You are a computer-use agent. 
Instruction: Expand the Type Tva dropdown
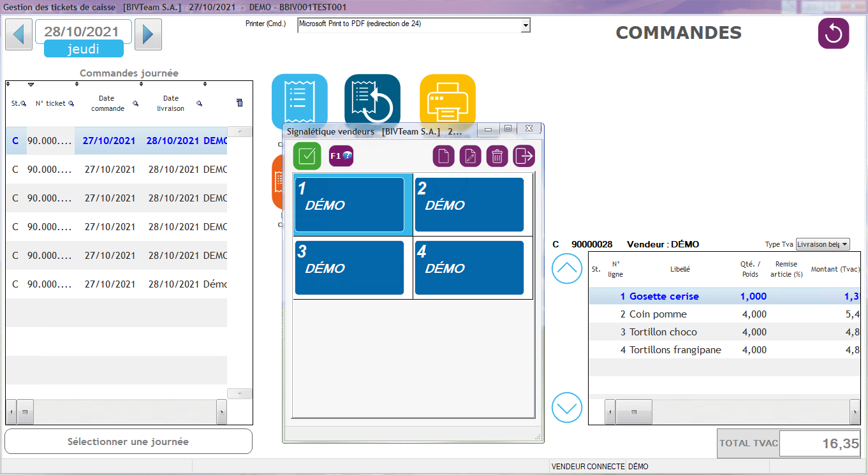[x=844, y=244]
